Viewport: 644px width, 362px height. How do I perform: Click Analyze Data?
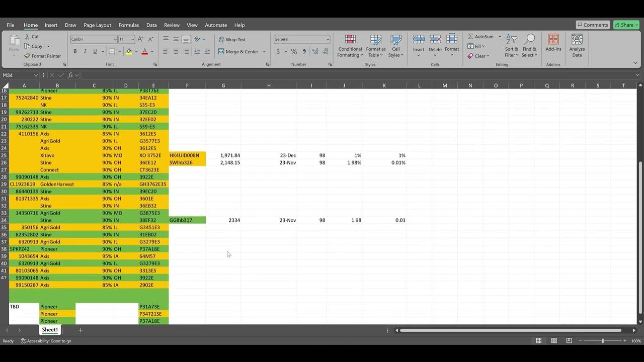pos(577,46)
